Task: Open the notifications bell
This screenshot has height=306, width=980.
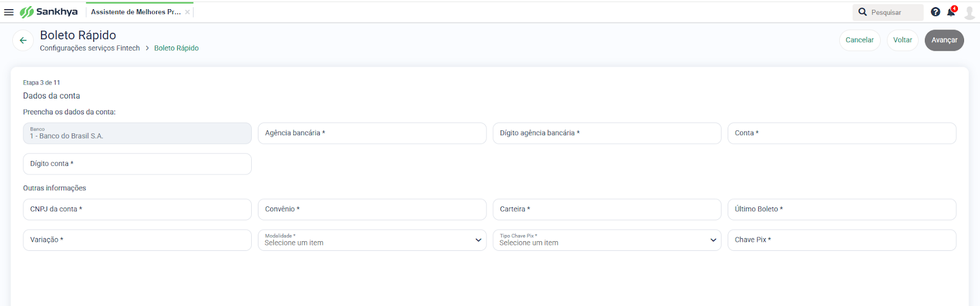Action: pyautogui.click(x=951, y=12)
